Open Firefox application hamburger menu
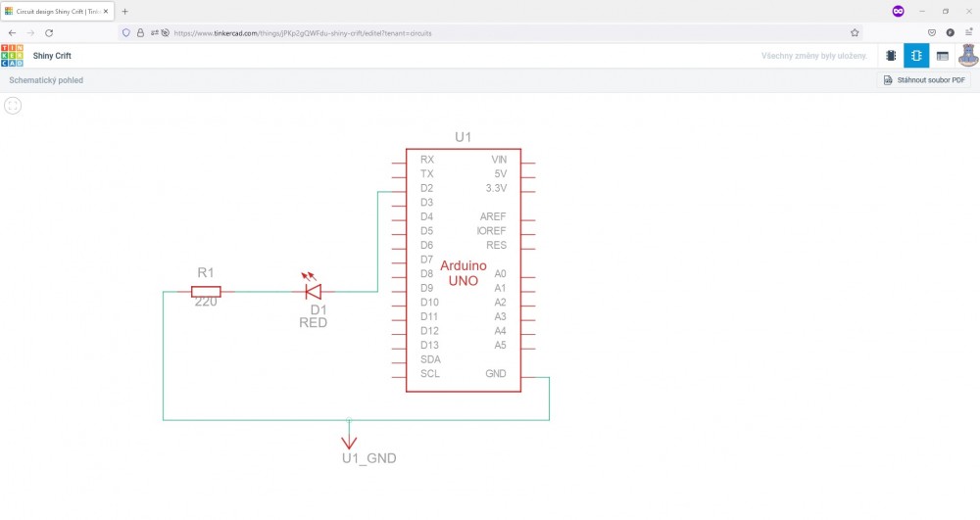The width and height of the screenshot is (980, 520). [968, 32]
